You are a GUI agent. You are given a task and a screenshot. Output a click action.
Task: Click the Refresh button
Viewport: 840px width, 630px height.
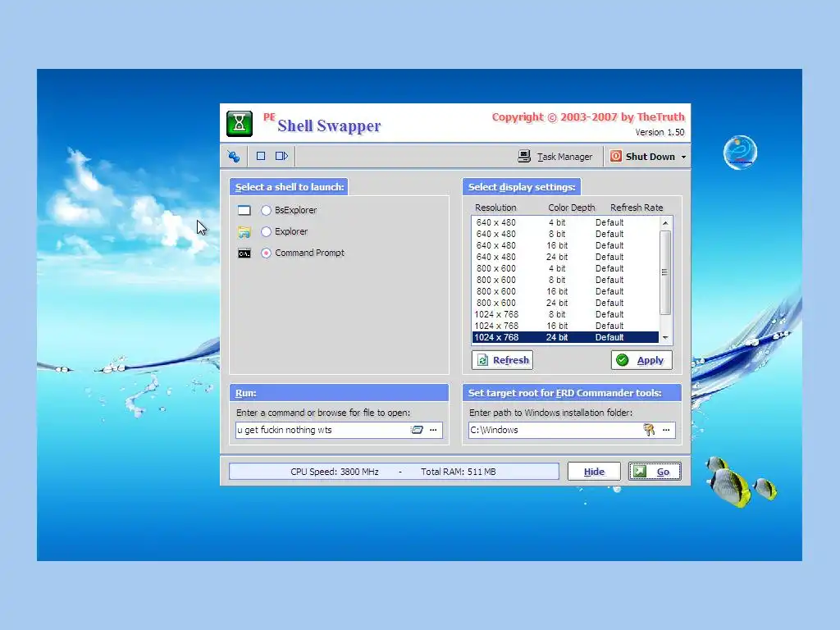click(x=503, y=360)
